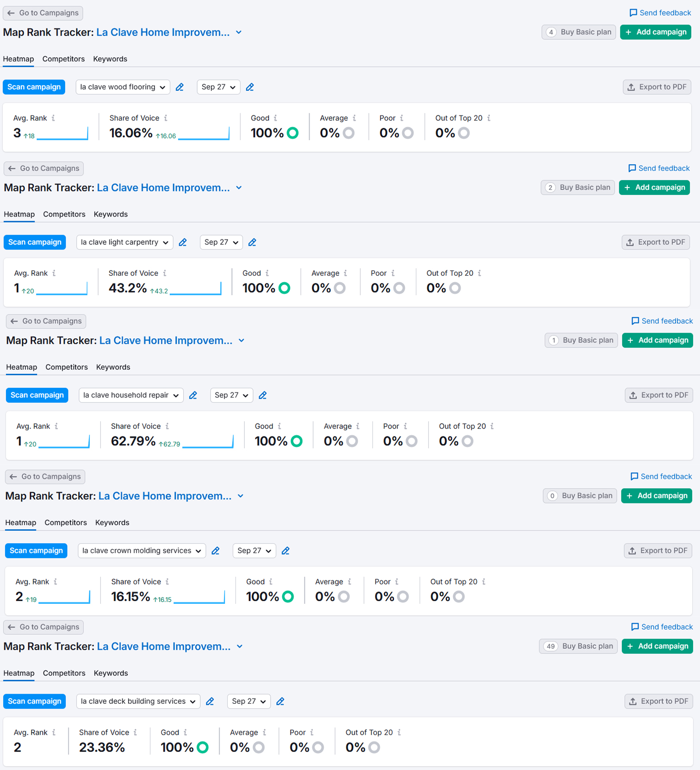The width and height of the screenshot is (700, 770).
Task: Open the la clave deck building services dropdown
Action: (138, 702)
